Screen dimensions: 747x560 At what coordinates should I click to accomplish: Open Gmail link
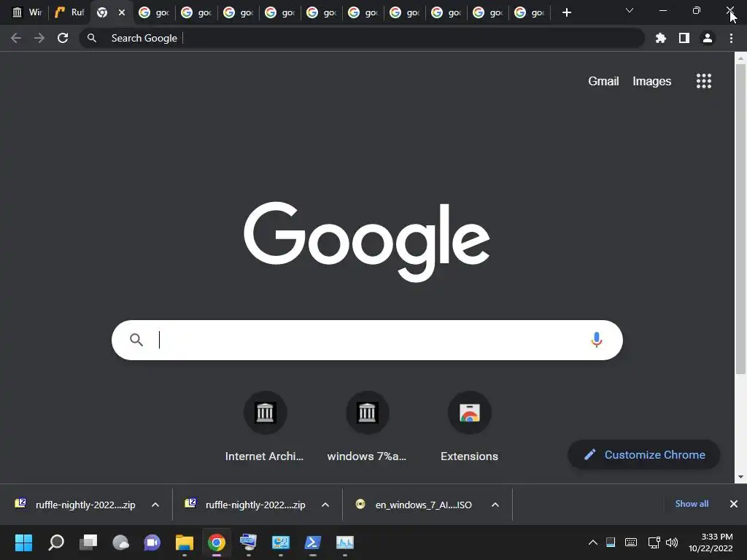pyautogui.click(x=603, y=82)
